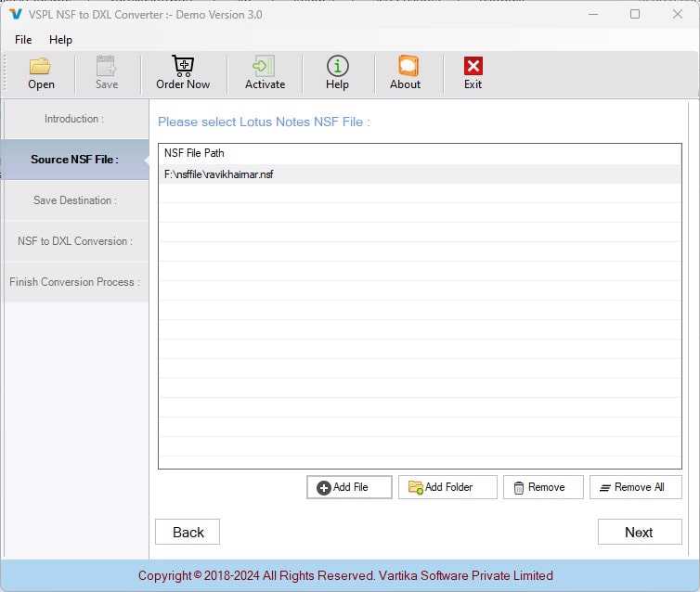Viewport: 700px width, 592px height.
Task: Select the Source NSF File step
Action: point(74,160)
